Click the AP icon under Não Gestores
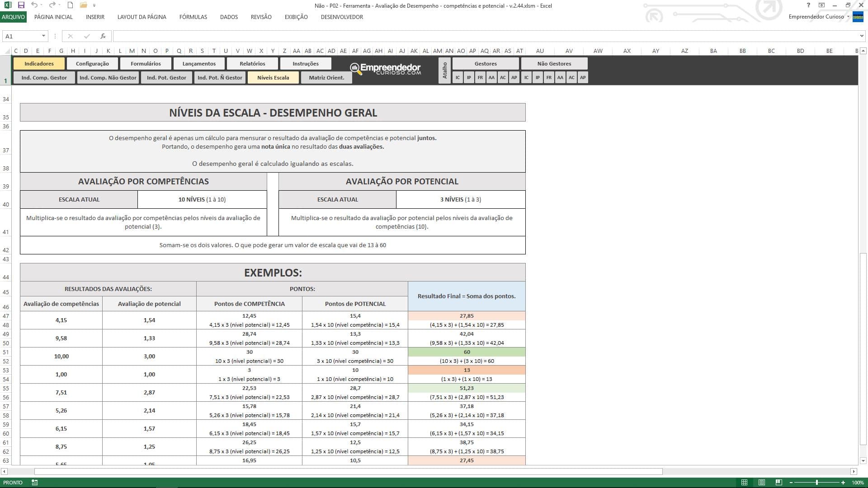 point(583,77)
